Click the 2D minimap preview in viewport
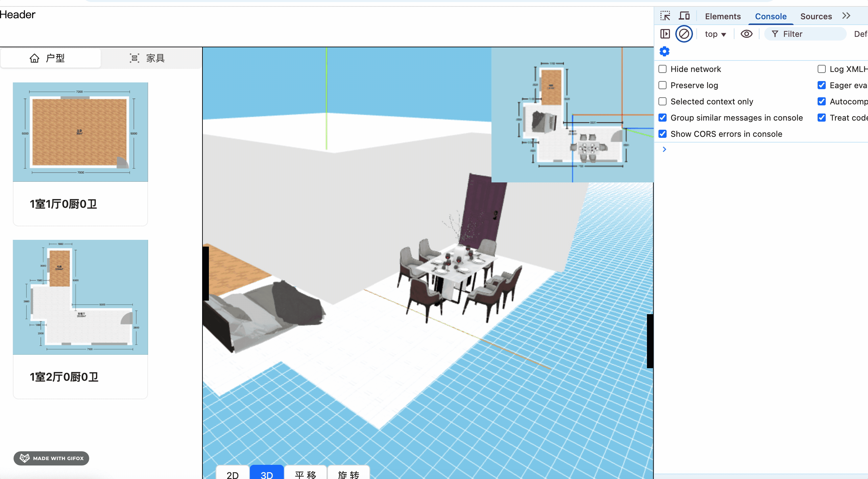The image size is (868, 479). click(572, 115)
